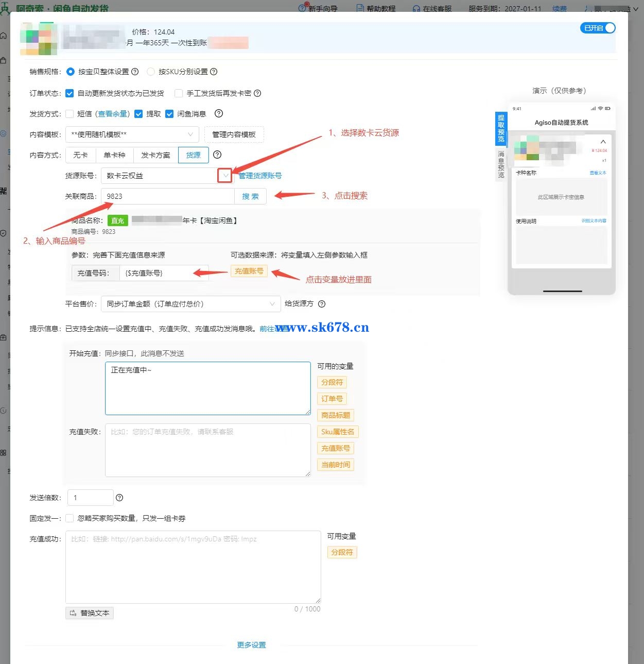Switch to the 发卡方案 tab
The height and width of the screenshot is (664, 644).
coord(155,155)
